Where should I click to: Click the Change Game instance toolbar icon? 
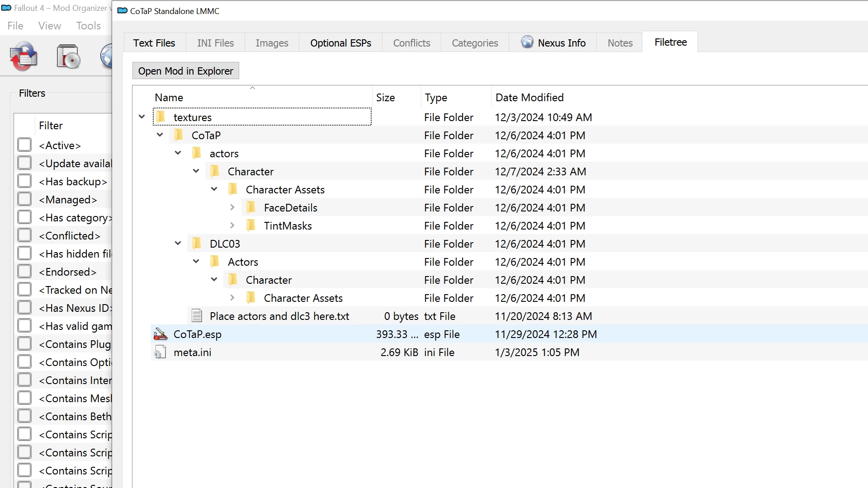[24, 56]
